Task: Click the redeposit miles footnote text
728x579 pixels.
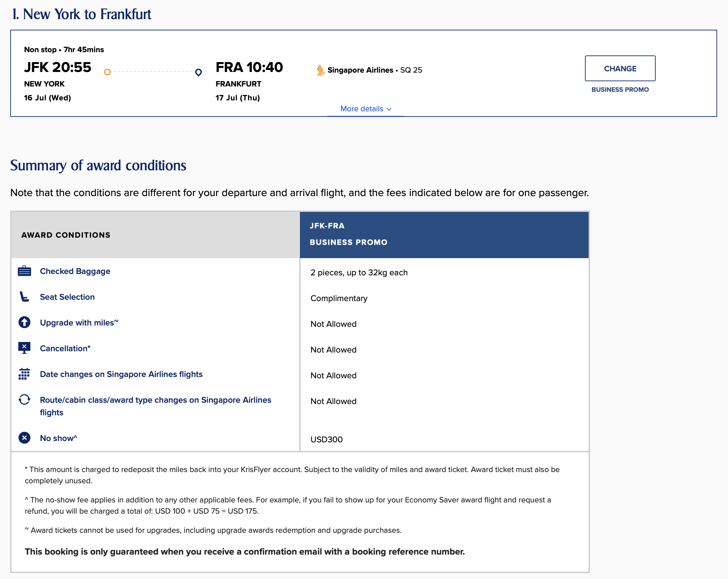Action: click(292, 475)
